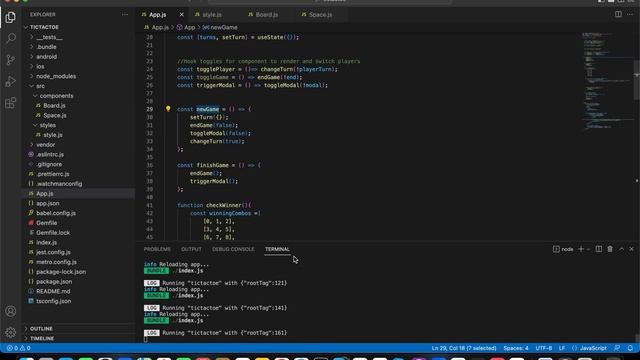The width and height of the screenshot is (640, 360).
Task: Add a new terminal with plus icon
Action: (x=581, y=249)
